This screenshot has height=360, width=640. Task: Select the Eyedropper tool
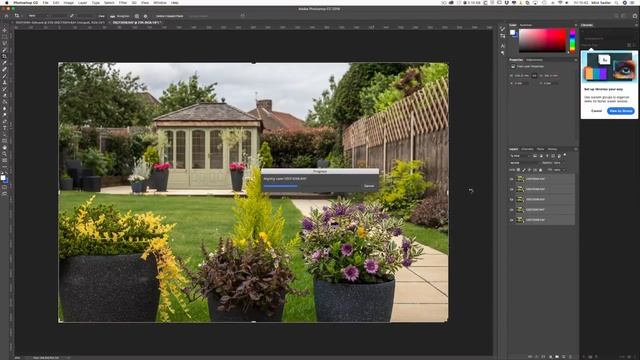5,63
